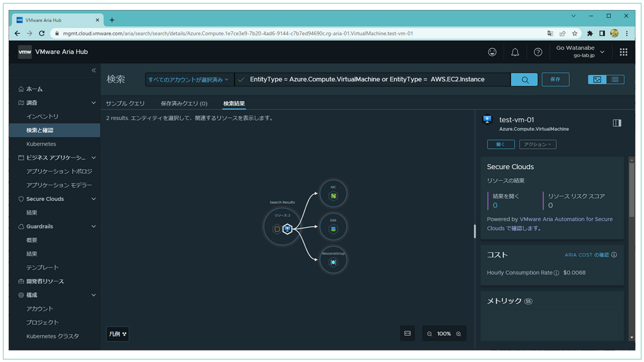The image size is (644, 362).
Task: Select the Azure VM hexagon node
Action: [288, 229]
